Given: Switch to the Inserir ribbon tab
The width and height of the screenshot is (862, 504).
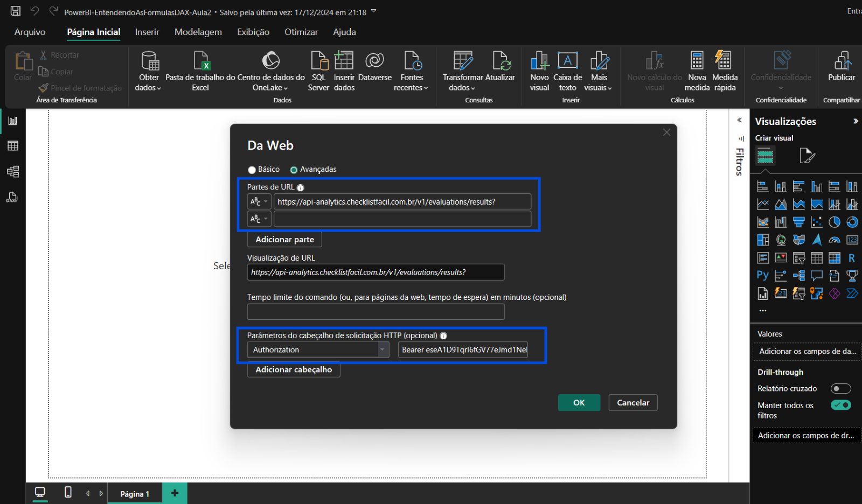Looking at the screenshot, I should coord(147,32).
